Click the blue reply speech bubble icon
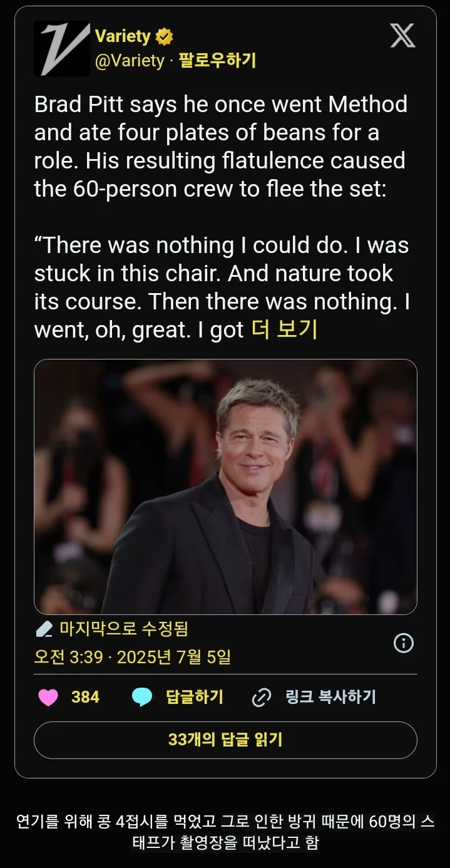 point(142,697)
